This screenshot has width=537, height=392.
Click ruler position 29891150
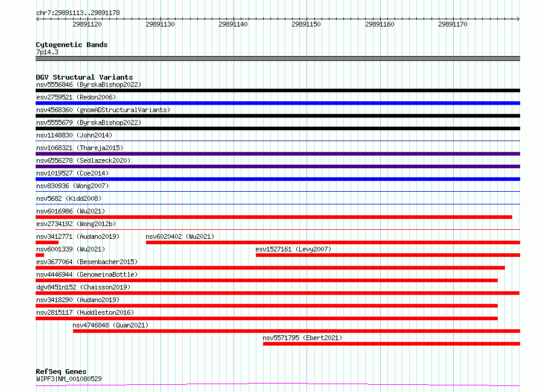[306, 24]
